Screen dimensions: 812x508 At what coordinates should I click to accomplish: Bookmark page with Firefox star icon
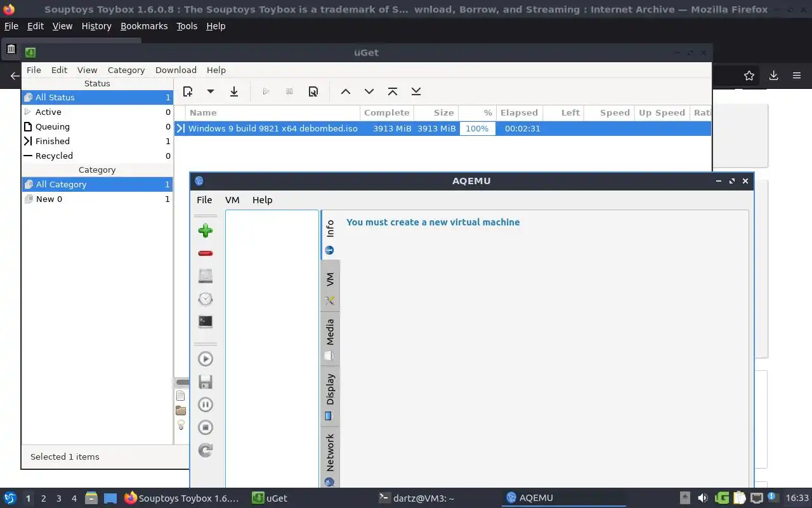click(749, 76)
